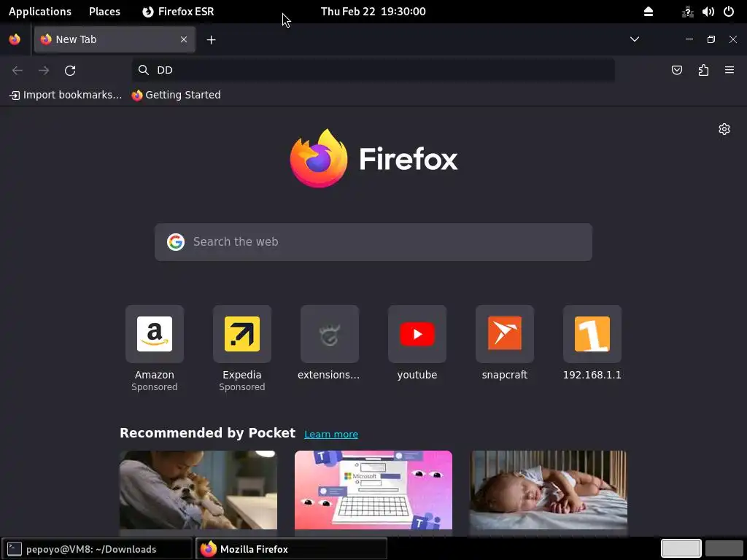This screenshot has width=747, height=560.
Task: Click Learn more link beside Pocket heading
Action: coord(331,435)
